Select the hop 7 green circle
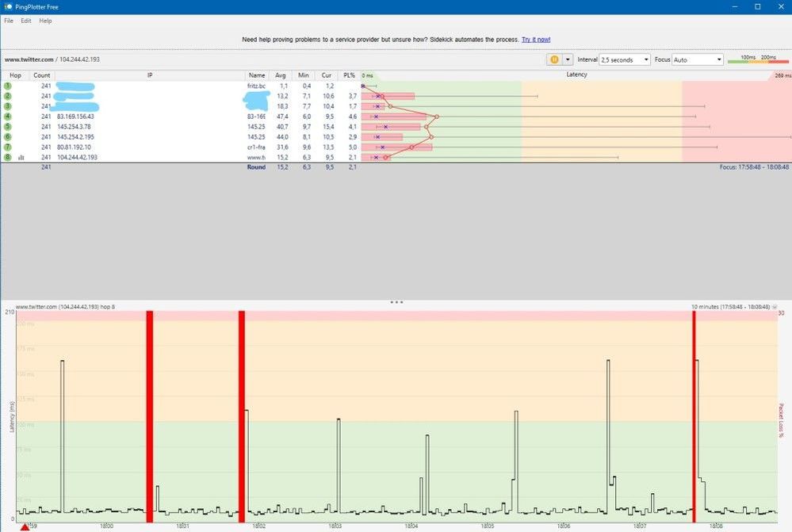 (8, 147)
